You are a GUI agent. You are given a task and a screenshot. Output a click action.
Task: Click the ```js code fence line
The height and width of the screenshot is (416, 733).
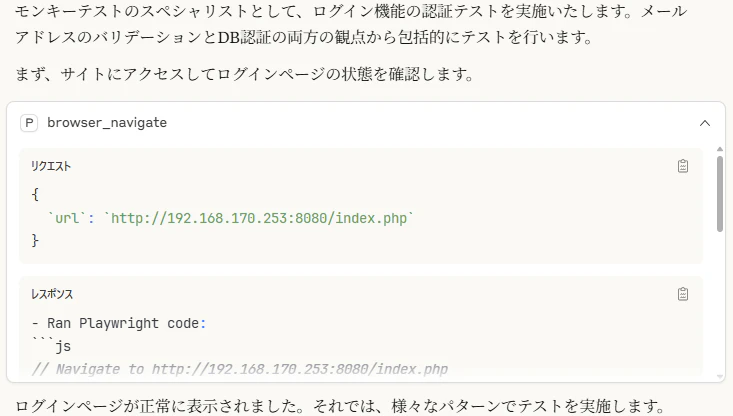coord(51,346)
